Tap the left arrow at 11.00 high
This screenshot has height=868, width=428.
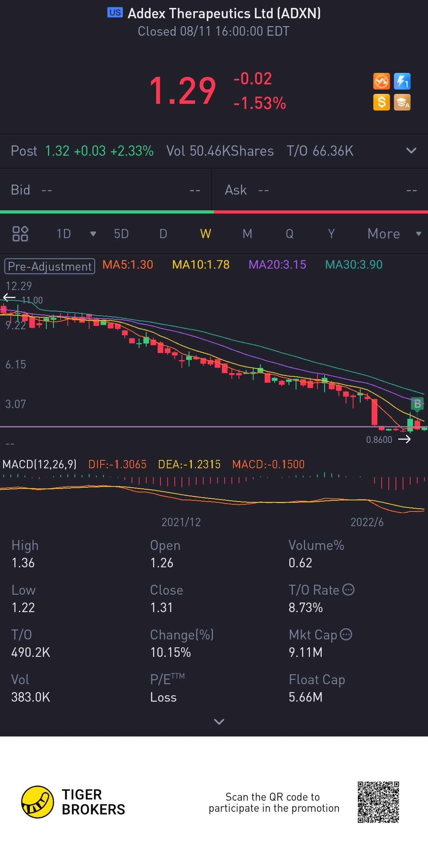point(10,298)
